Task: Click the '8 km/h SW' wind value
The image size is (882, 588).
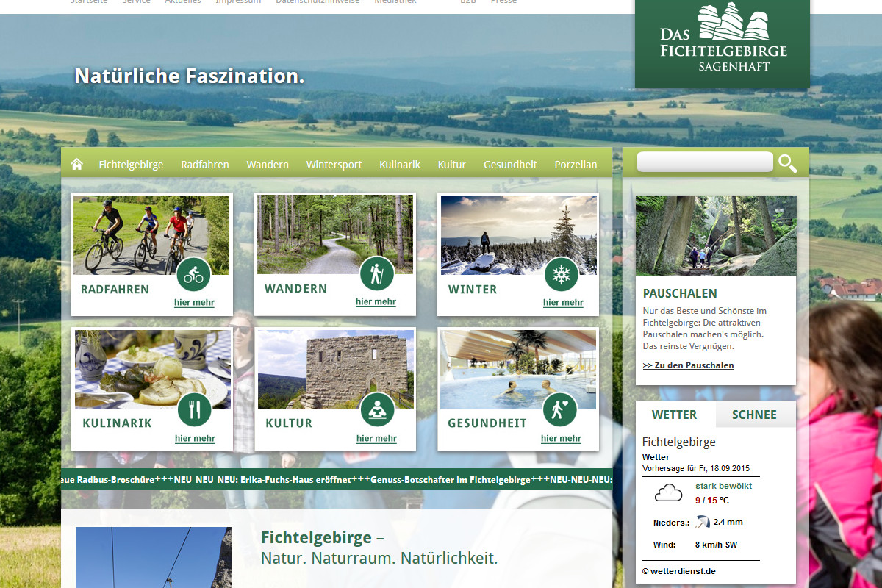Action: [x=717, y=545]
